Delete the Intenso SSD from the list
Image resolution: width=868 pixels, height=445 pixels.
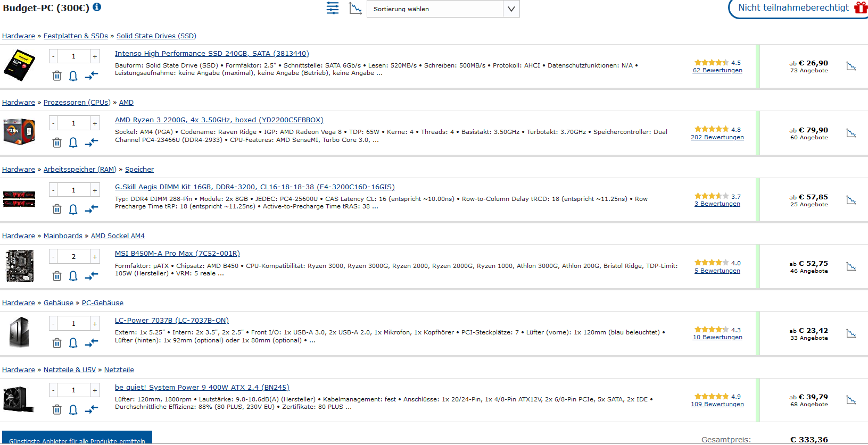tap(57, 75)
